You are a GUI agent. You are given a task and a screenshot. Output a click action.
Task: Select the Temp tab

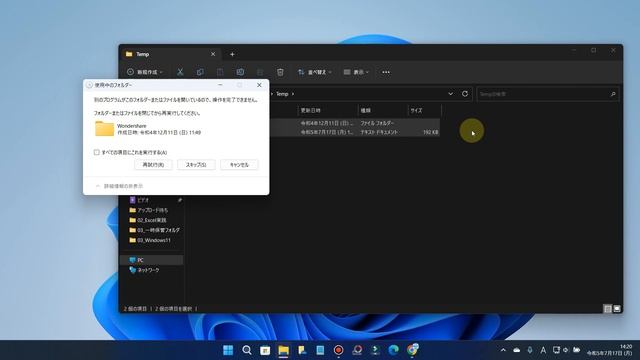pyautogui.click(x=171, y=54)
